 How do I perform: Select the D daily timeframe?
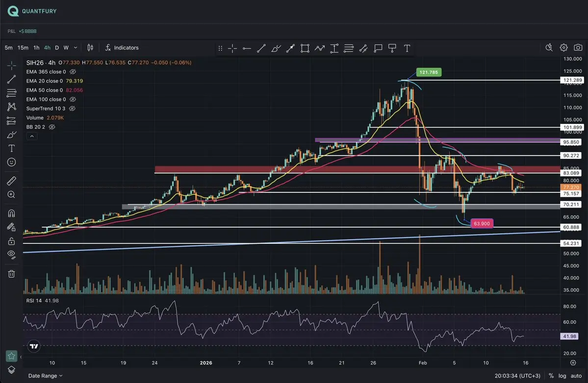pyautogui.click(x=57, y=48)
